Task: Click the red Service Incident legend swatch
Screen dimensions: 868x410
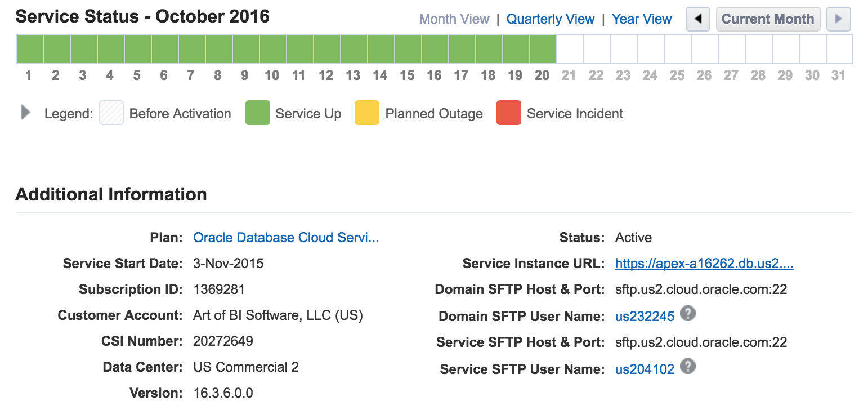Action: point(509,113)
